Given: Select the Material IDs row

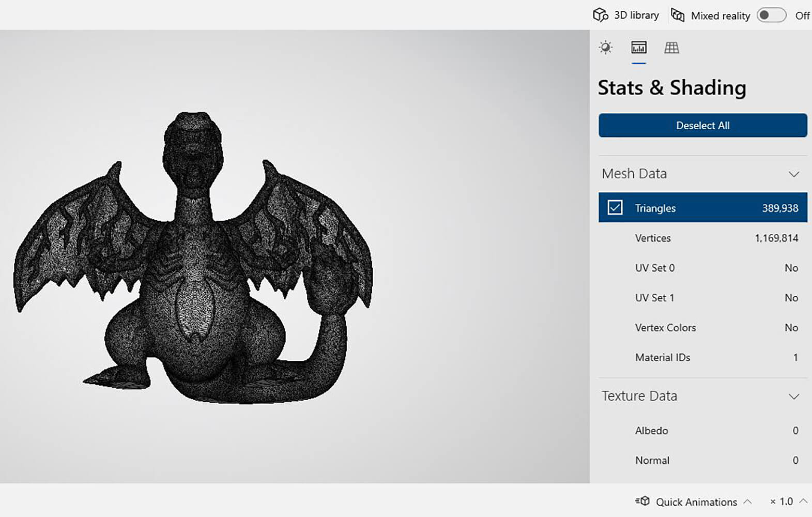Looking at the screenshot, I should pyautogui.click(x=702, y=357).
